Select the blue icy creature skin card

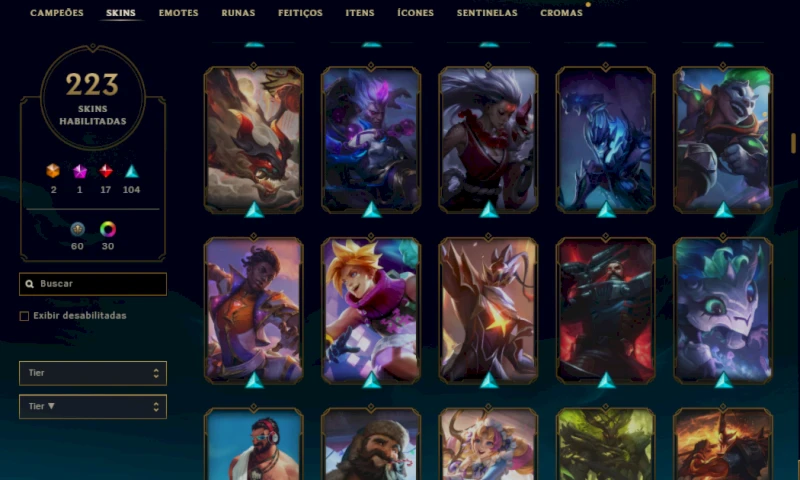pos(606,139)
